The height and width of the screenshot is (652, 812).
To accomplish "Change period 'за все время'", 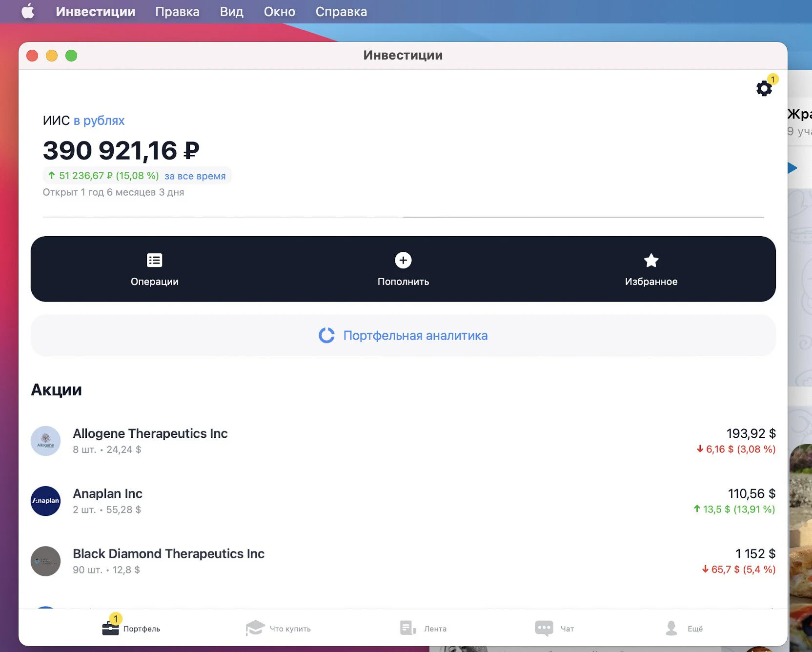I will click(x=195, y=176).
